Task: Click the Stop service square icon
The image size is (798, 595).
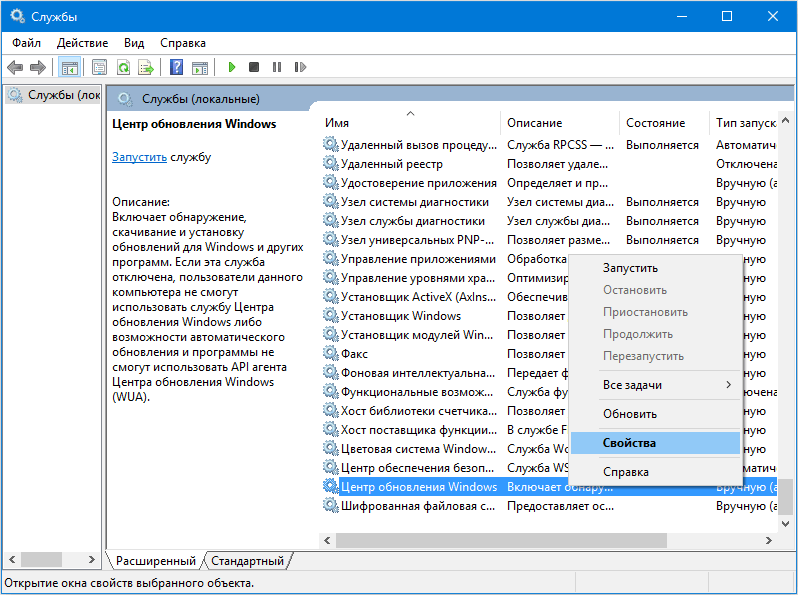Action: [254, 68]
